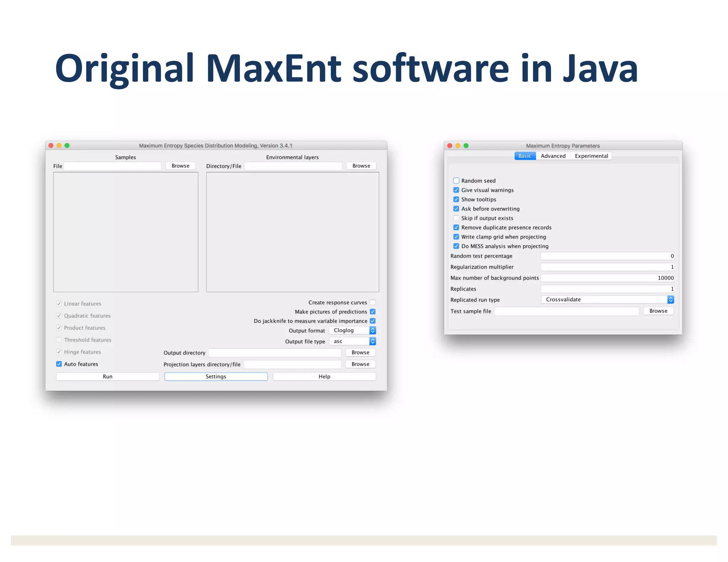Enable Threshold features checkbox
The width and height of the screenshot is (728, 562).
pyautogui.click(x=59, y=340)
